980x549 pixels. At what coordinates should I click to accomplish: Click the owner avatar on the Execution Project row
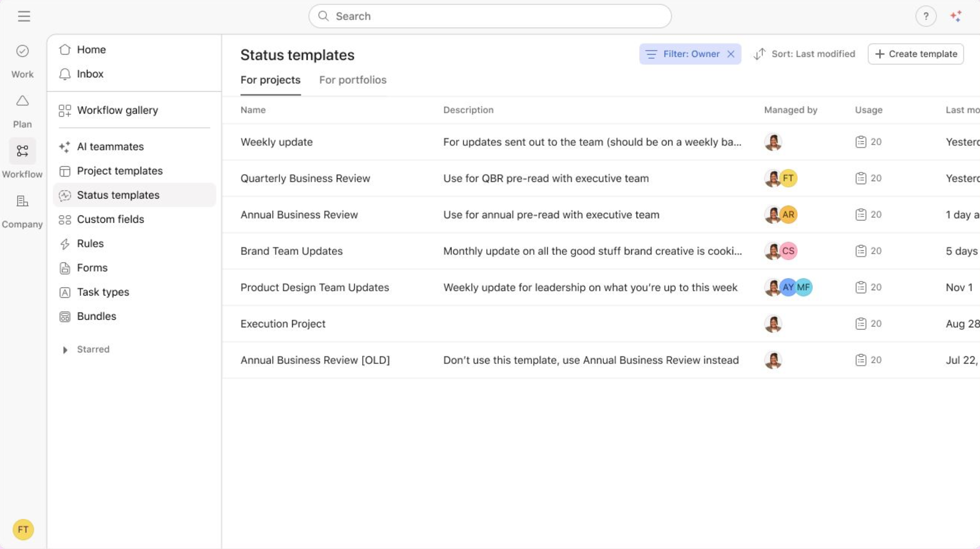tap(773, 324)
